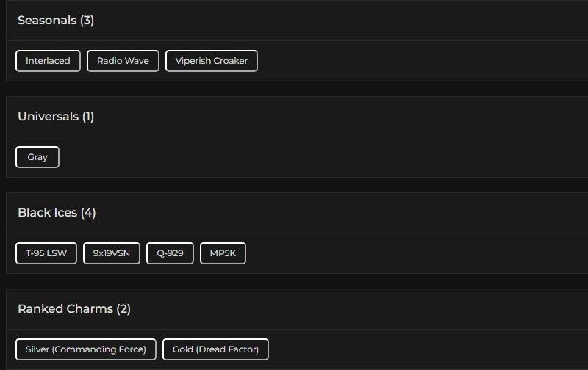Choose the Viperish Croaker seasonal skin
588x370 pixels.
coord(212,61)
